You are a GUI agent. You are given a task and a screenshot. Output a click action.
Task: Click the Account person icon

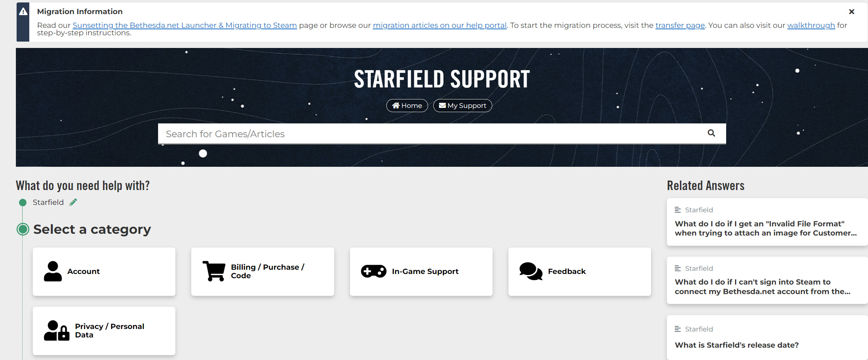(53, 271)
